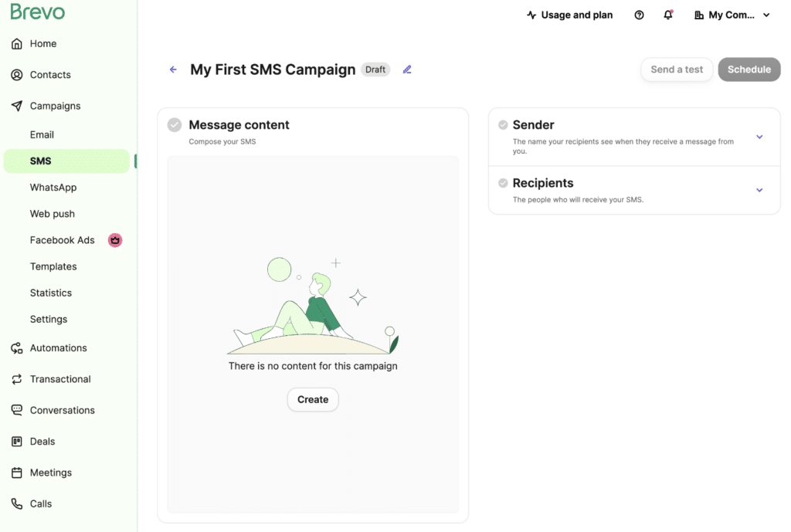Select the Calls phone icon
This screenshot has height=532, width=791.
[16, 503]
